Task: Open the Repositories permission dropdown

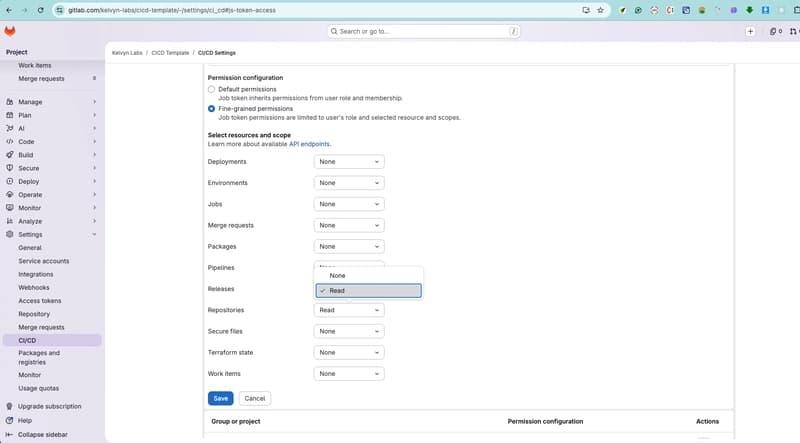Action: [349, 310]
